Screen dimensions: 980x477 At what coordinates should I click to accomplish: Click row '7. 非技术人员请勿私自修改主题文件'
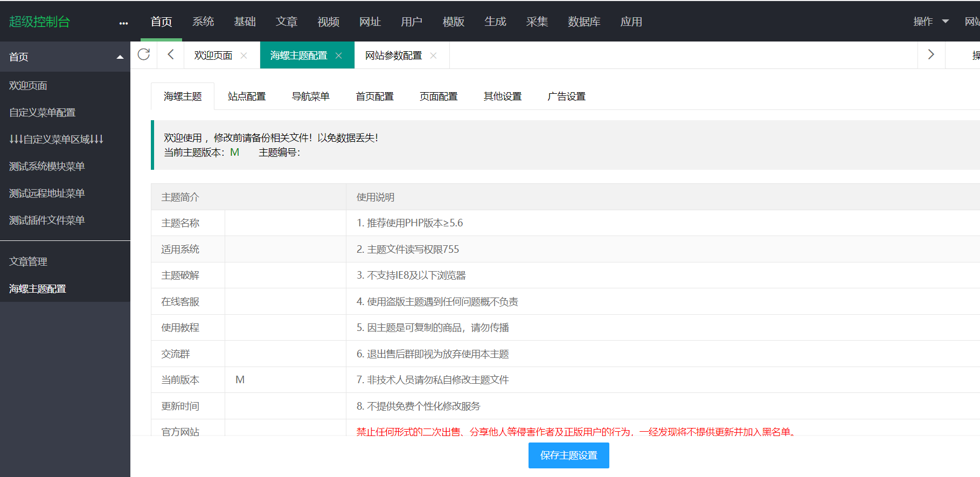[663, 380]
